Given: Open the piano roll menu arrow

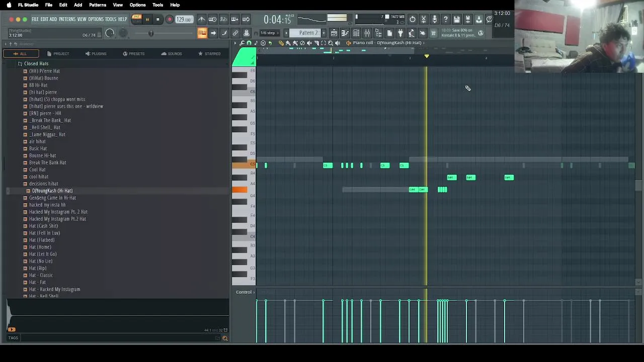Looking at the screenshot, I should coord(235,43).
